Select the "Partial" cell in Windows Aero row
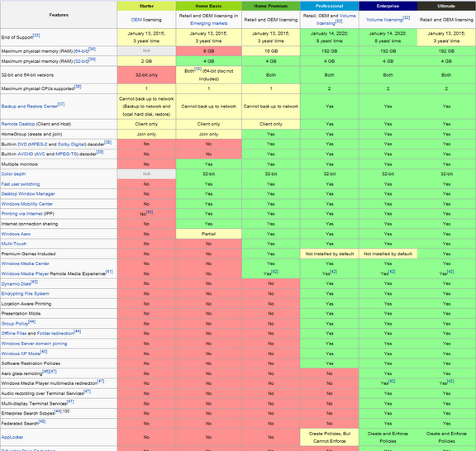 [208, 234]
